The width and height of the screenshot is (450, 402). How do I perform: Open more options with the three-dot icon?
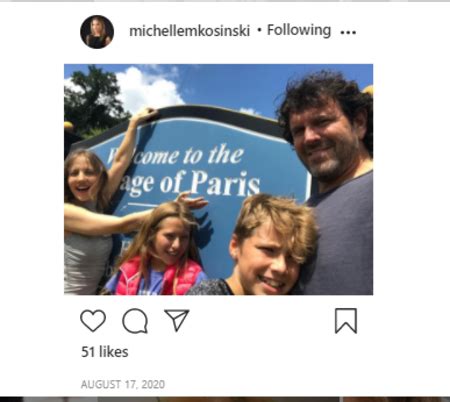[348, 32]
